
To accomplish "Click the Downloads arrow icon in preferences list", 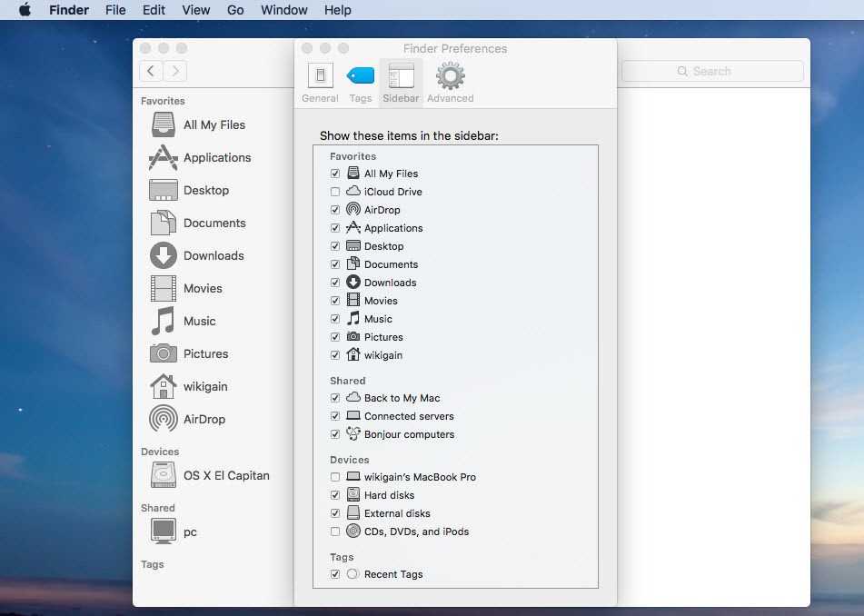I will click(x=353, y=282).
